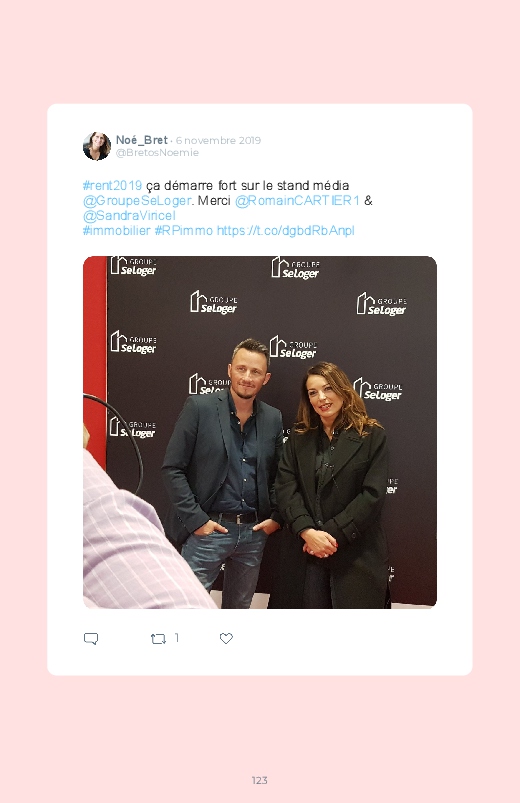Visit @RomainCARTIER1 profile mention
Viewport: 520px width, 803px height.
click(x=297, y=201)
